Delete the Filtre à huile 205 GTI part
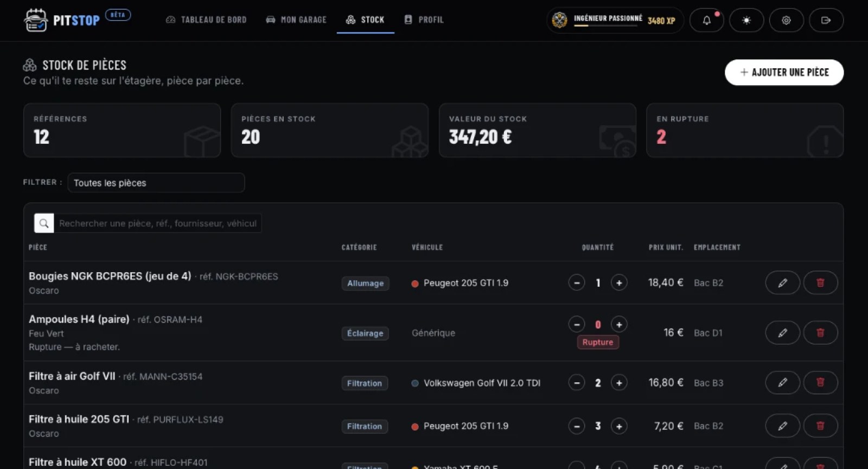Image resolution: width=868 pixels, height=469 pixels. 820,426
